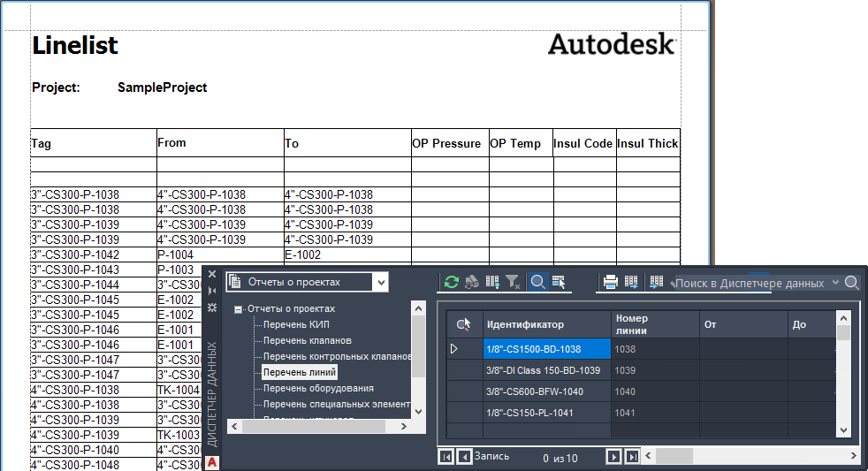868x471 pixels.
Task: Click the Export data icon beside printer
Action: point(631,282)
